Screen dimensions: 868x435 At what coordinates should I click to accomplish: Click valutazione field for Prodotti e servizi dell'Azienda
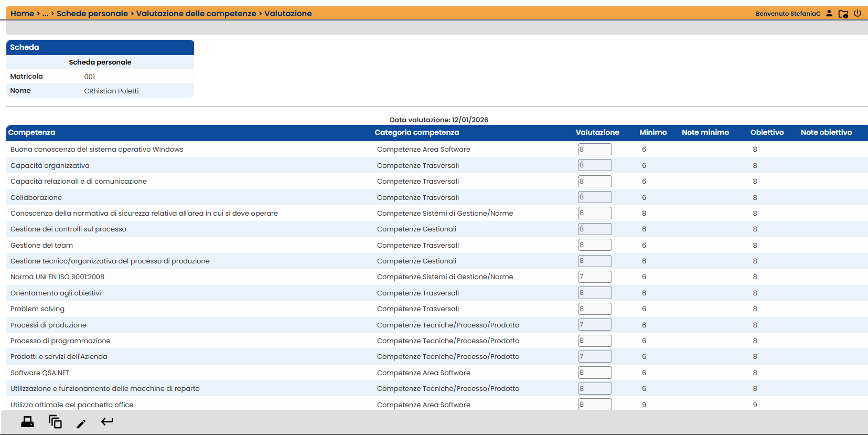click(595, 357)
